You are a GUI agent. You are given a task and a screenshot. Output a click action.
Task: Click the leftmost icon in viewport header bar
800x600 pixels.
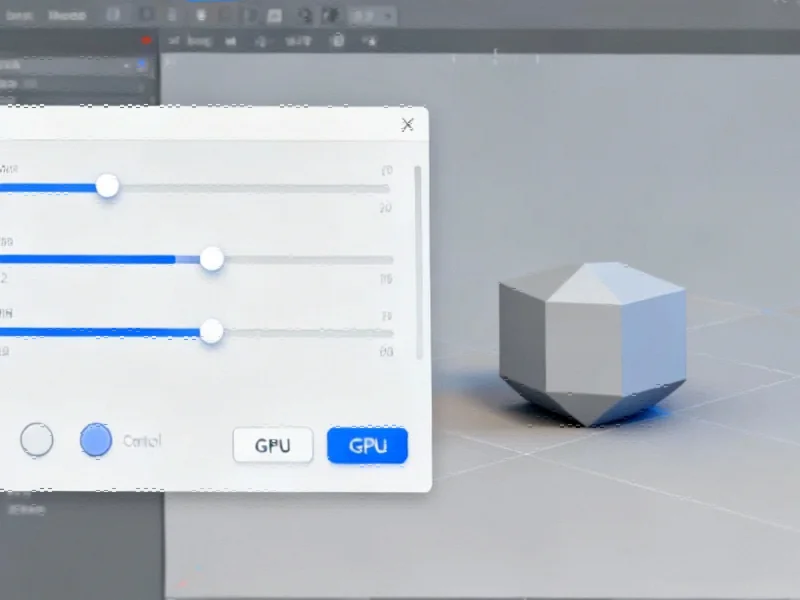tap(173, 40)
